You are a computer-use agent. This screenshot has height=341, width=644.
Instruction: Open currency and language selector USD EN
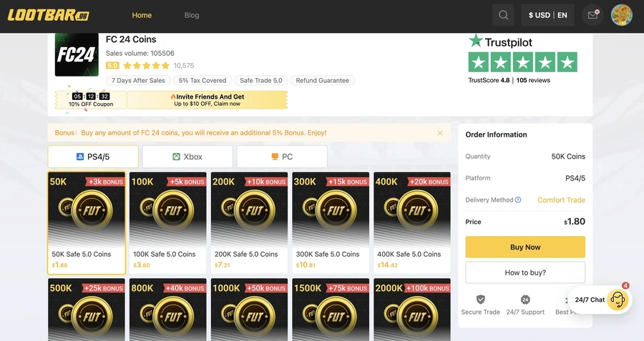(x=548, y=15)
